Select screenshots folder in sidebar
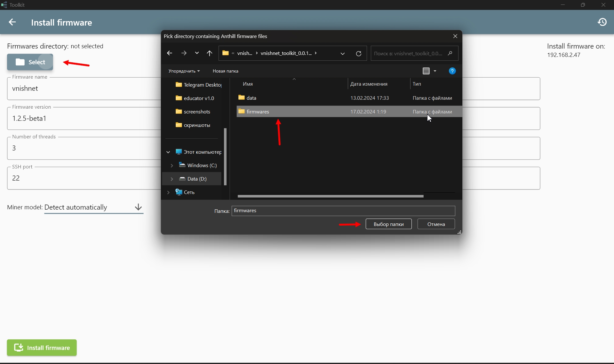 (193, 112)
